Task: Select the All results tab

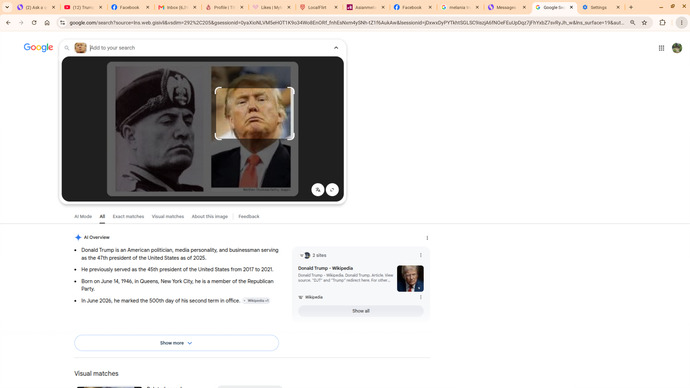Action: [102, 216]
